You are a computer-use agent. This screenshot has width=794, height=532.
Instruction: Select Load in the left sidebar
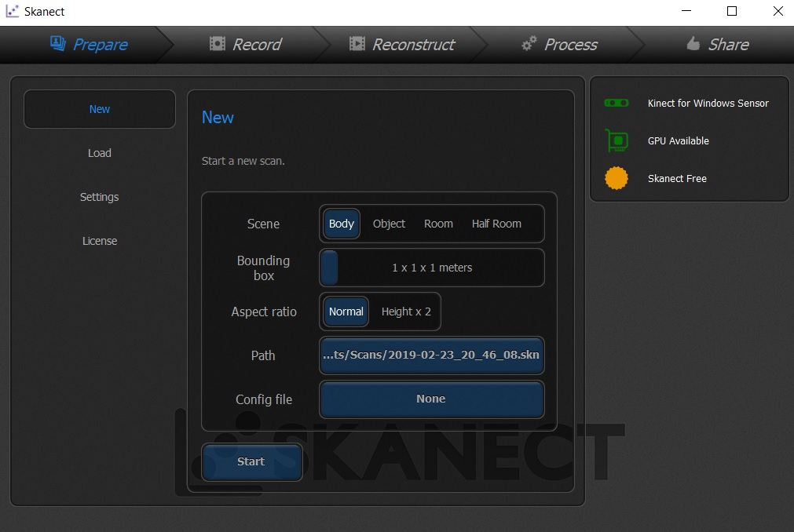coord(100,153)
